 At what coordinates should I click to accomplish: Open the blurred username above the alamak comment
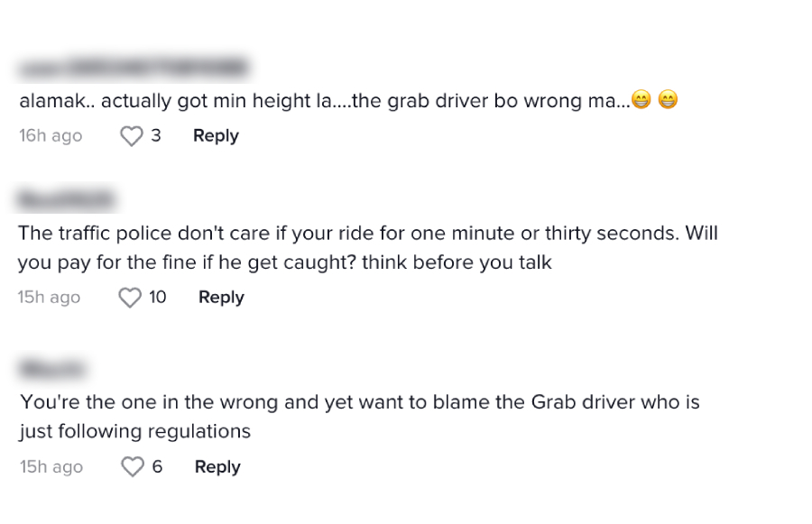[x=134, y=69]
